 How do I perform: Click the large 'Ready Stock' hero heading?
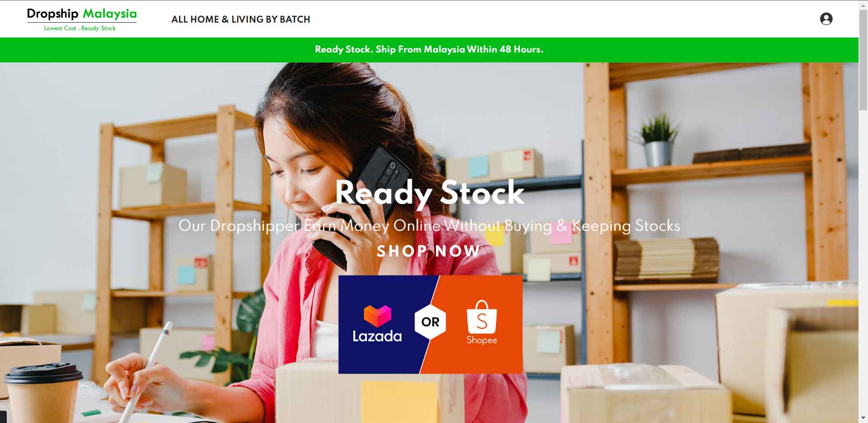[x=429, y=193]
